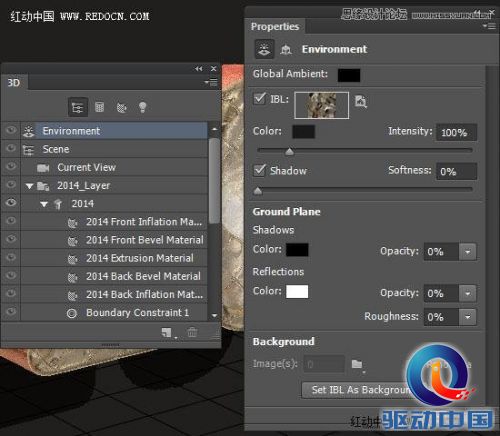Image resolution: width=500 pixels, height=436 pixels.
Task: Select 2014 Extrusion Material
Action: point(114,258)
